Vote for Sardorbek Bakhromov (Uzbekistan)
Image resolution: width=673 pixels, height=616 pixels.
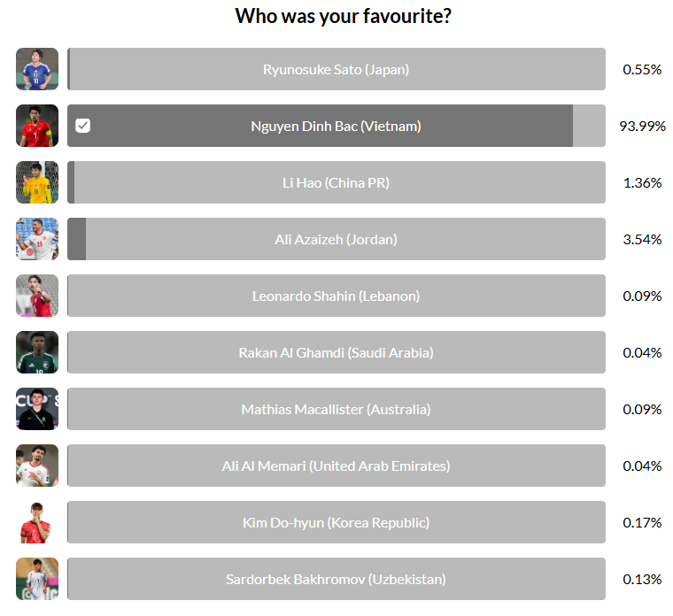coord(336,579)
